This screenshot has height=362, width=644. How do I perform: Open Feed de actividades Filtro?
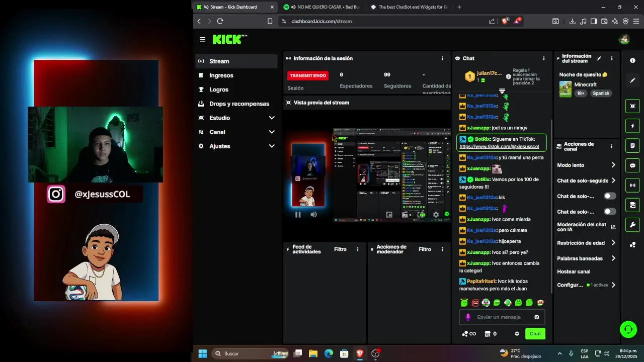tap(340, 249)
